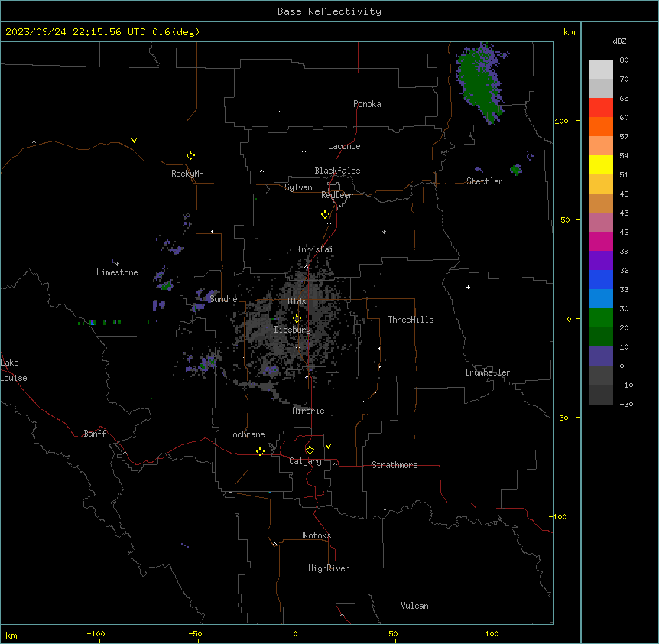This screenshot has width=659, height=644.
Task: Click the Lacombe city label
Action: (344, 146)
